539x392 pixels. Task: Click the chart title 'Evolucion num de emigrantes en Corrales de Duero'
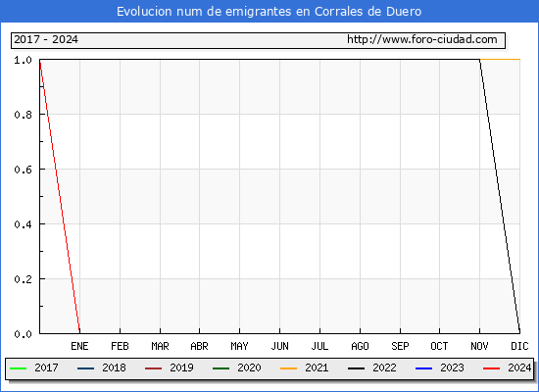point(269,12)
